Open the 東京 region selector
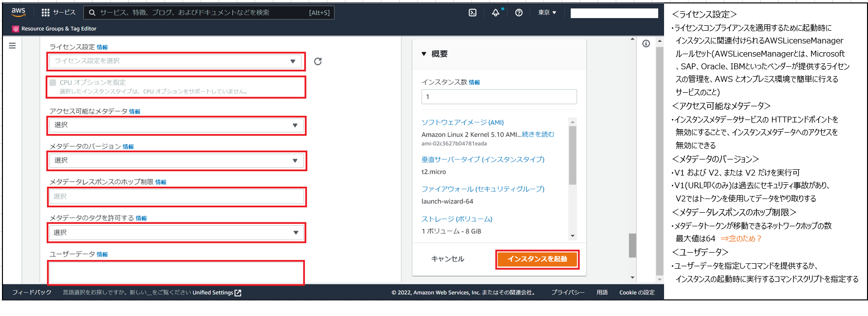868x316 pixels. [547, 13]
